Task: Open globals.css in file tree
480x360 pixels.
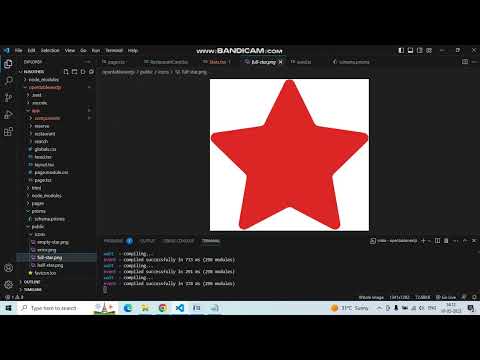Action: [x=45, y=149]
